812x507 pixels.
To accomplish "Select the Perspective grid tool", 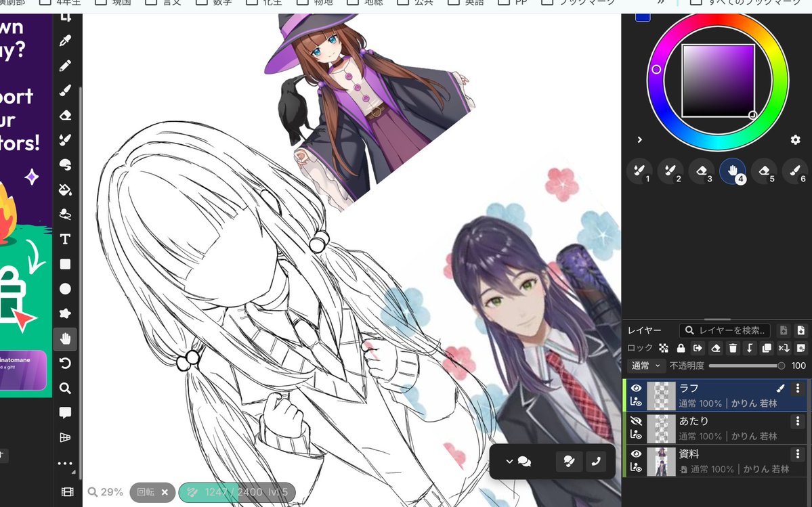I will (x=65, y=438).
